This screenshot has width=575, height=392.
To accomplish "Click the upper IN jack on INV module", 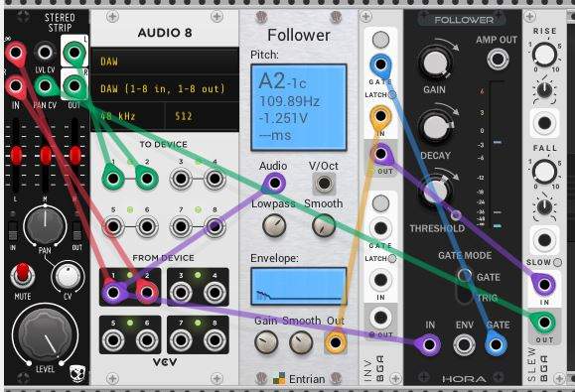I will pyautogui.click(x=380, y=116).
